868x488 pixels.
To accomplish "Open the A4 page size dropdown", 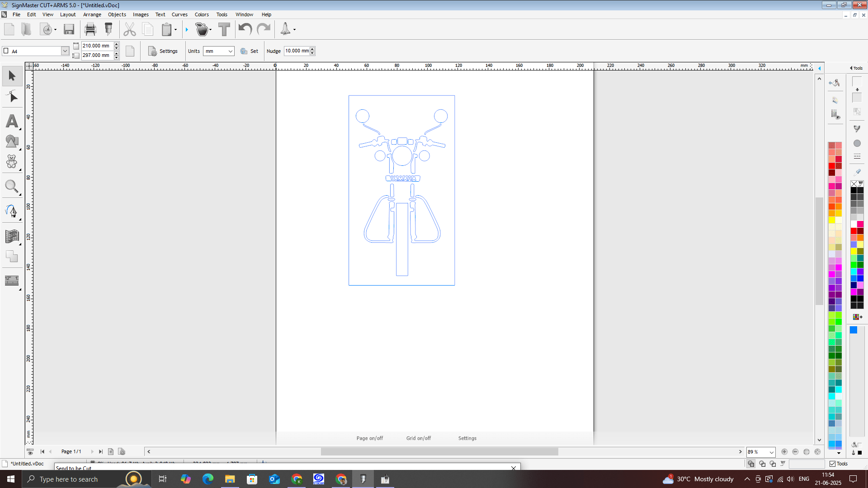I will 65,51.
